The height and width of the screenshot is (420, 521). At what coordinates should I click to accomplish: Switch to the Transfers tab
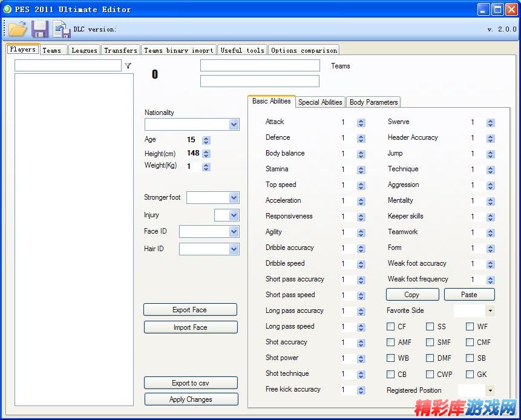point(120,50)
